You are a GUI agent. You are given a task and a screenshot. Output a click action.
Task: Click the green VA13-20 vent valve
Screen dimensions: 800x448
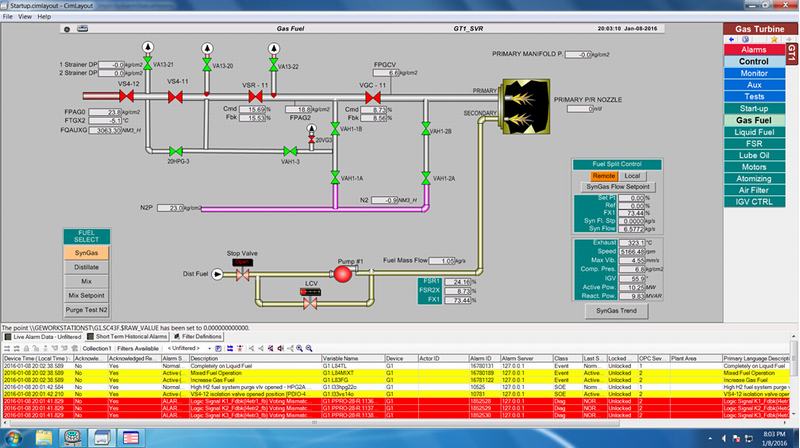tap(207, 64)
